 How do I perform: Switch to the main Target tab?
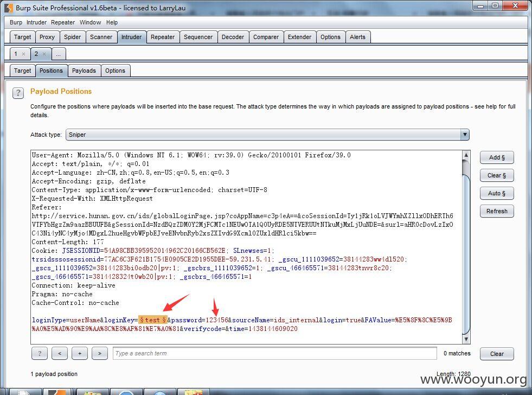[22, 37]
